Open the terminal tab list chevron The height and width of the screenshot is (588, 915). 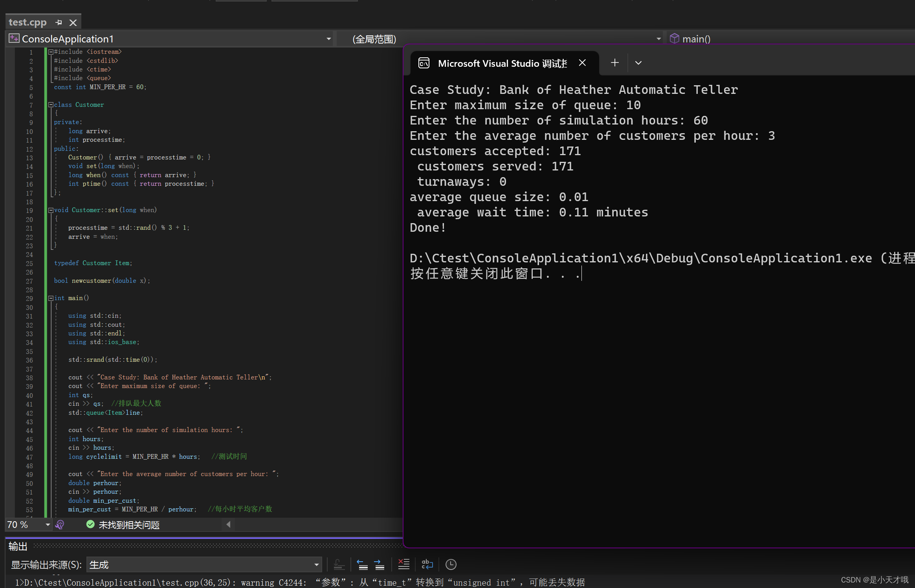[x=638, y=62]
